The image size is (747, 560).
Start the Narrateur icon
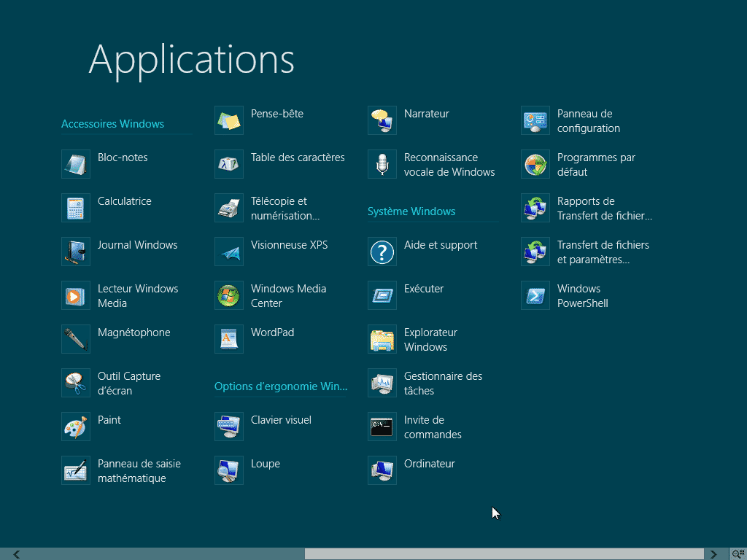[x=382, y=120]
